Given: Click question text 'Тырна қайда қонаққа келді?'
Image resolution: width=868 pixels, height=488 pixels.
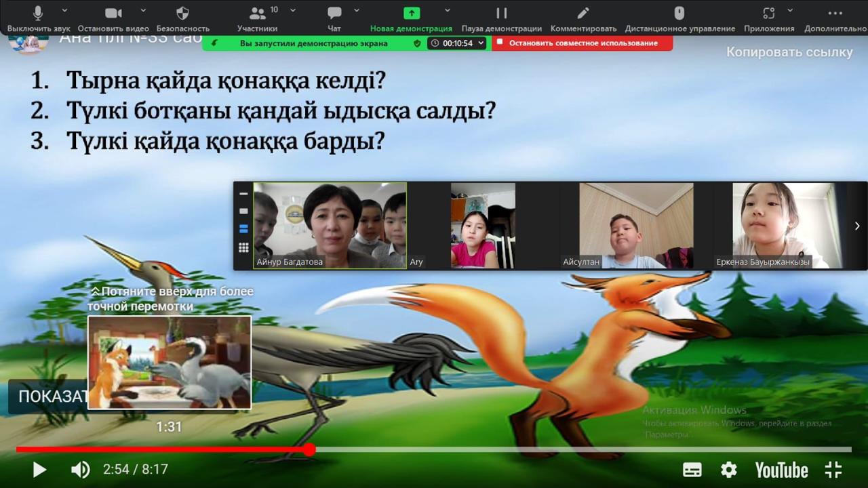Looking at the screenshot, I should point(226,81).
